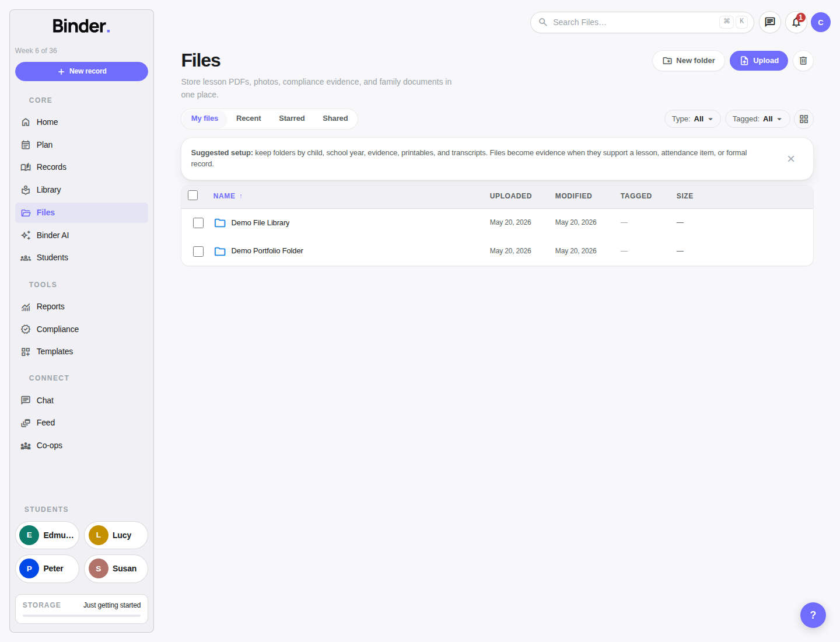Expand the Type: All filter dropdown

tap(692, 119)
